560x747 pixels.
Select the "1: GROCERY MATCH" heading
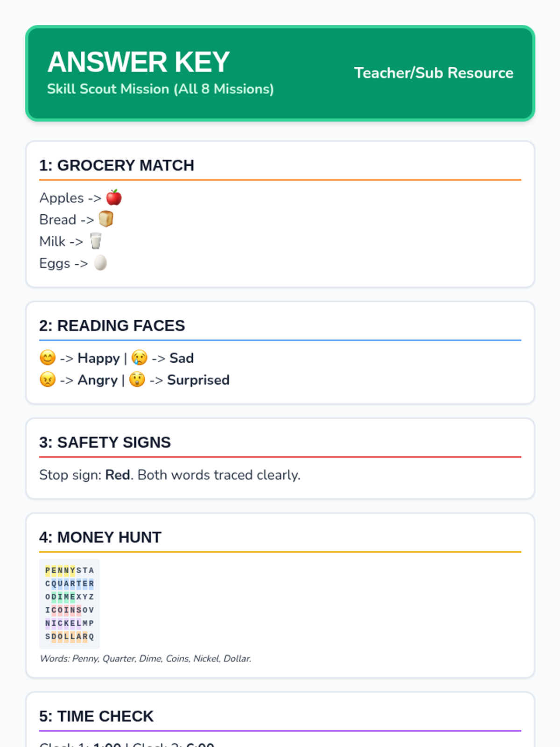[x=117, y=165]
